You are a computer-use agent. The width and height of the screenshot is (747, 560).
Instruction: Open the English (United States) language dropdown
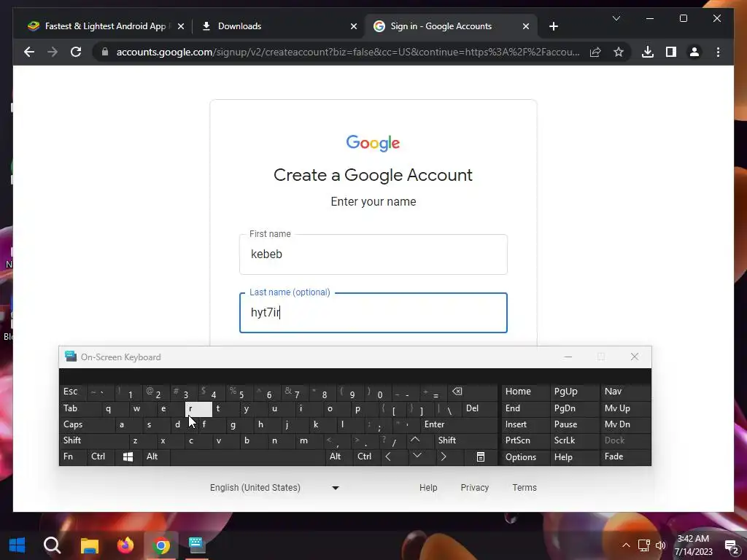tap(275, 488)
